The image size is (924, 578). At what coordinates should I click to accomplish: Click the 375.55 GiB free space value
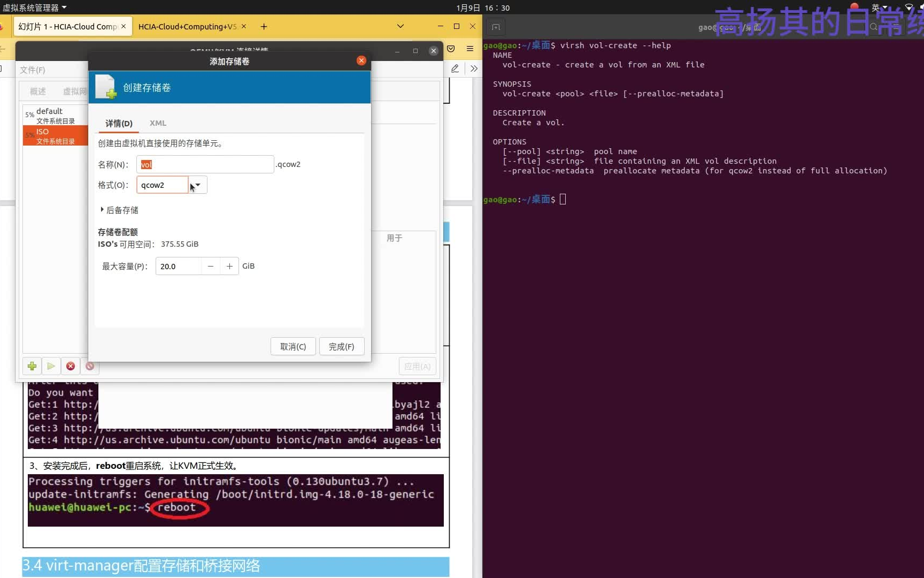click(x=180, y=244)
